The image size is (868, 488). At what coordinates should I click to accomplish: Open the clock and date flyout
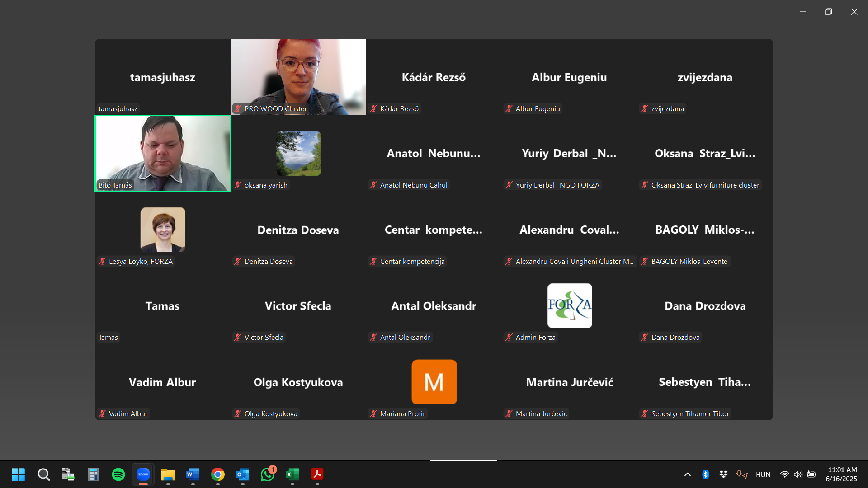(x=841, y=474)
